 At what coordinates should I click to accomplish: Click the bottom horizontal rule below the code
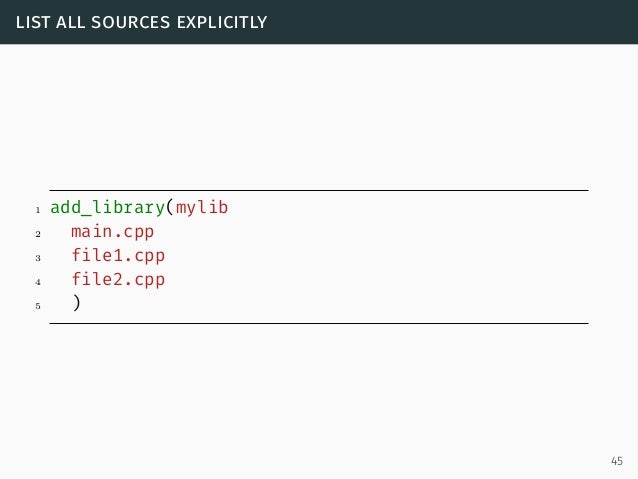click(x=318, y=323)
